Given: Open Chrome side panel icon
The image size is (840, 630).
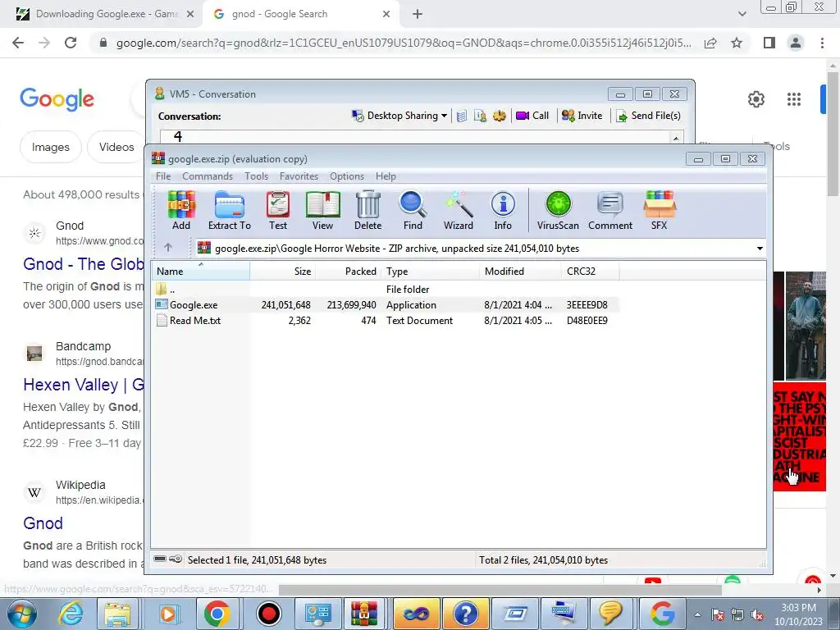Looking at the screenshot, I should pyautogui.click(x=769, y=43).
